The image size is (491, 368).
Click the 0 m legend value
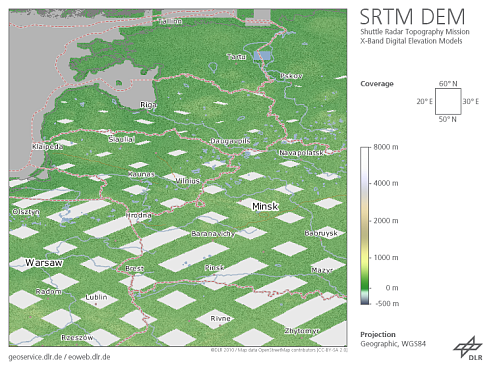(x=392, y=288)
